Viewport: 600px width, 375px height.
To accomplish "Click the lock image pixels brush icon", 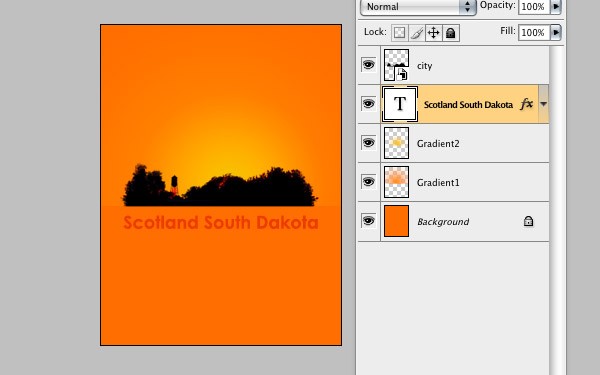I will [417, 33].
